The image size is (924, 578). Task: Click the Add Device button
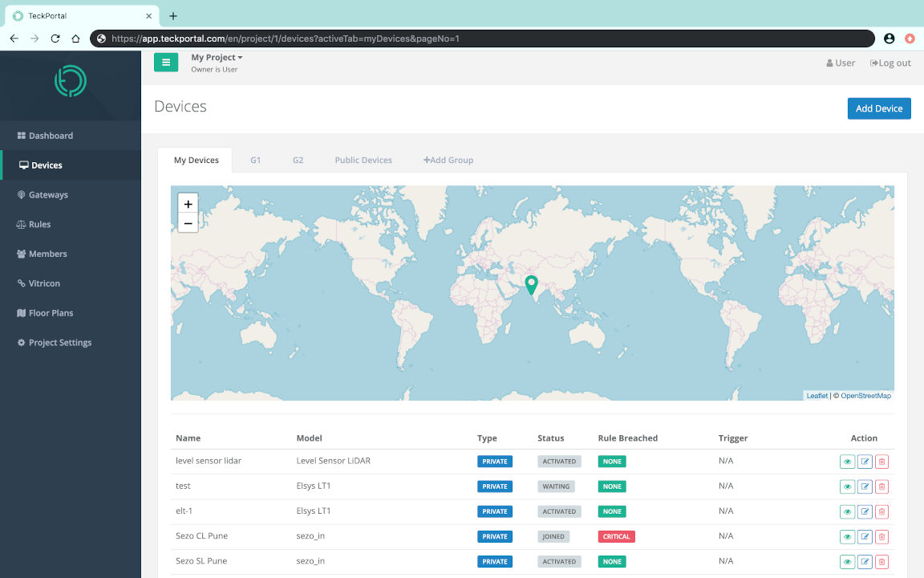coord(878,108)
